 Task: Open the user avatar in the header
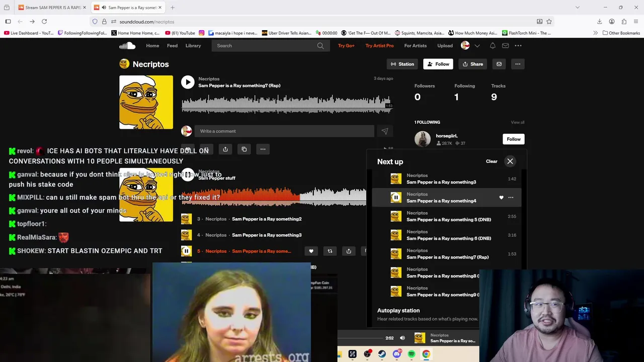465,46
